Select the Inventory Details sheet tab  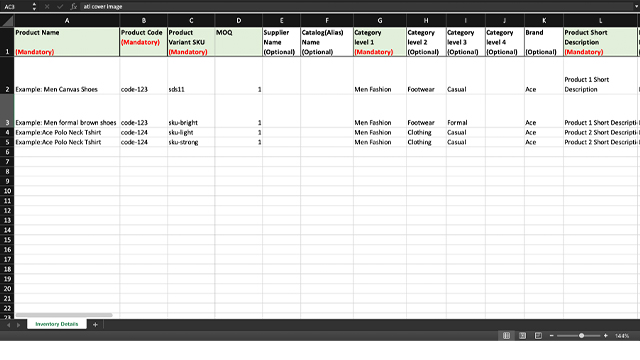(57, 324)
